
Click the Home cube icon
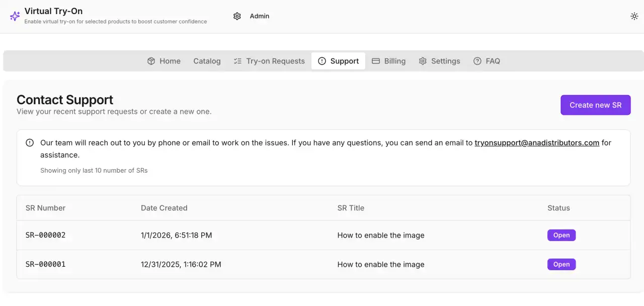[x=151, y=60]
